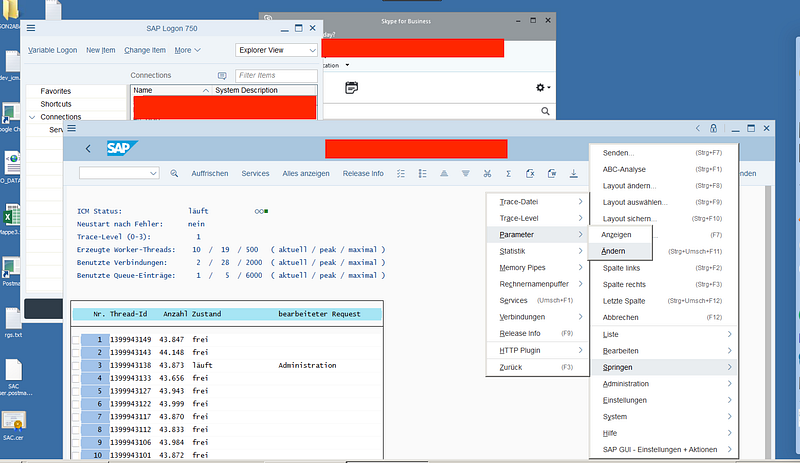Click the sigma total icon
This screenshot has width=800, height=463.
tap(509, 174)
